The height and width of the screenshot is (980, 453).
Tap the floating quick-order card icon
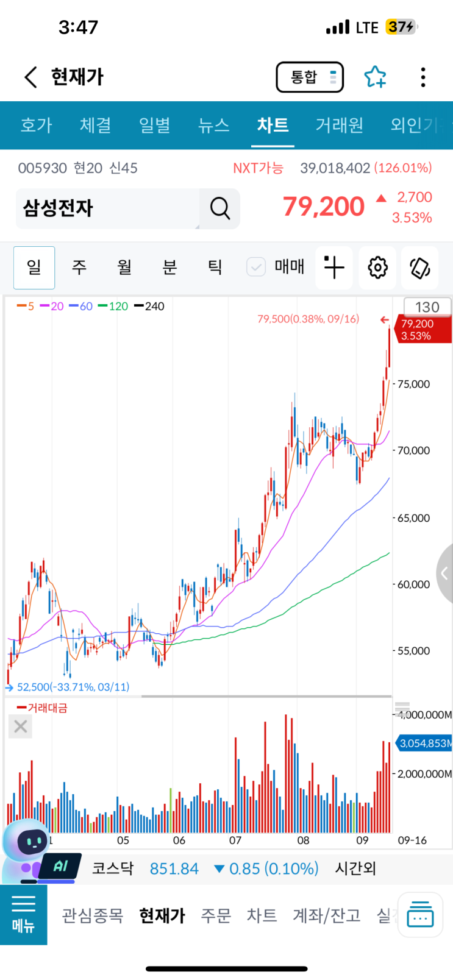click(x=420, y=915)
